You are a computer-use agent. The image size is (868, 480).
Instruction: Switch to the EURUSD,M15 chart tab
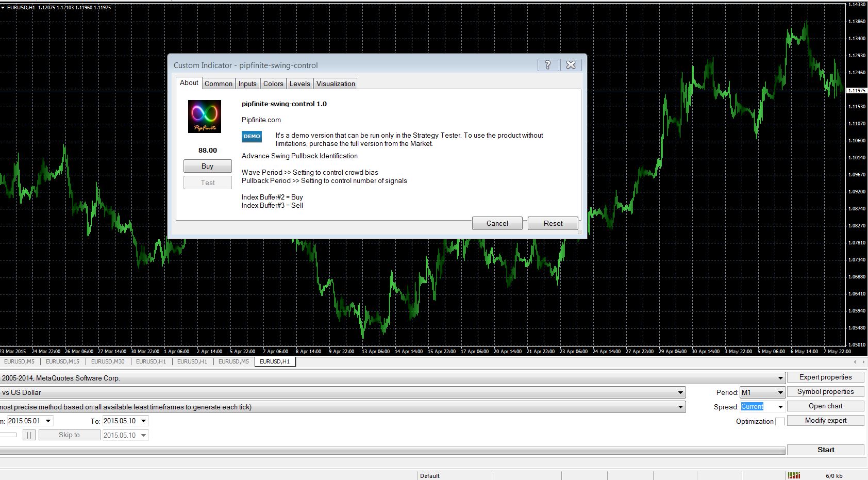[63, 361]
